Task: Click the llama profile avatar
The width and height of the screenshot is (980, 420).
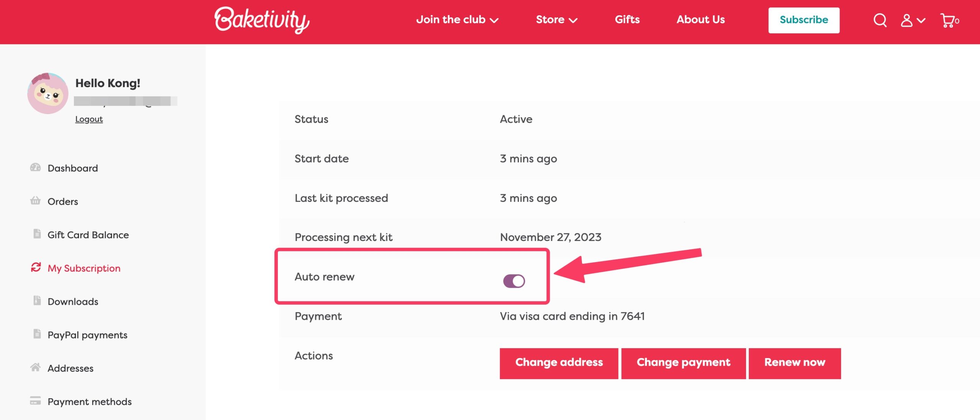Action: [48, 93]
